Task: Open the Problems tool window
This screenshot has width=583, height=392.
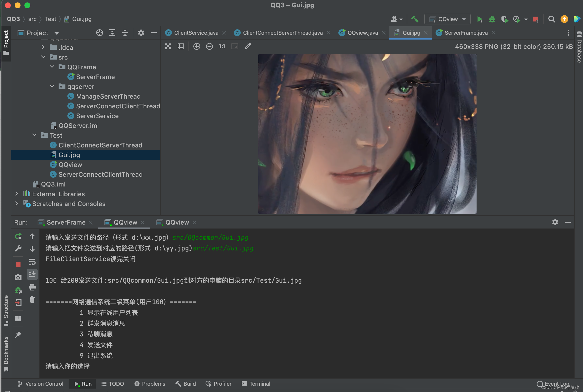Action: tap(150, 383)
